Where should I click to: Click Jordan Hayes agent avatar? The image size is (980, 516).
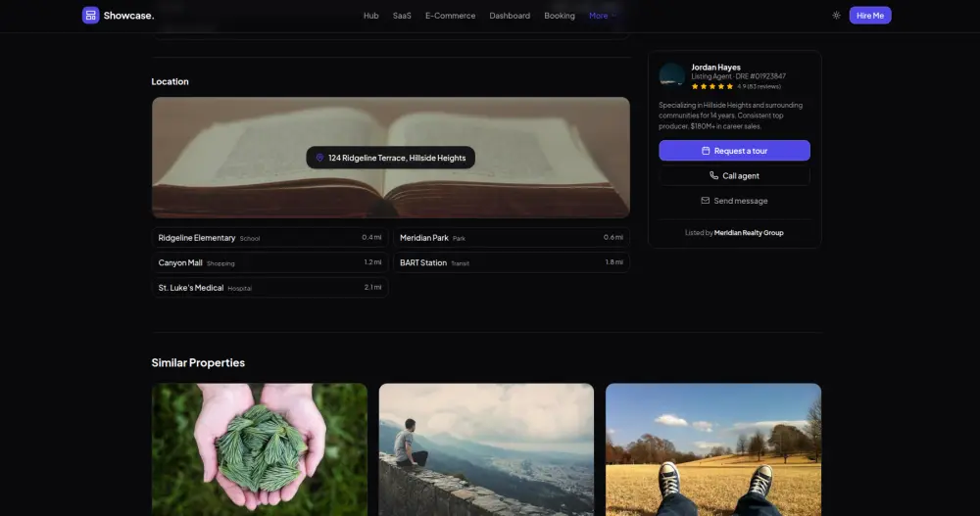click(672, 75)
